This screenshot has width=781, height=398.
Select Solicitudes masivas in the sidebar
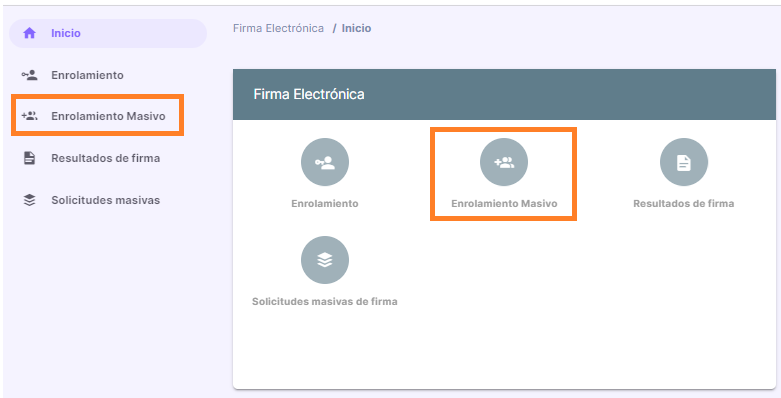pyautogui.click(x=106, y=200)
